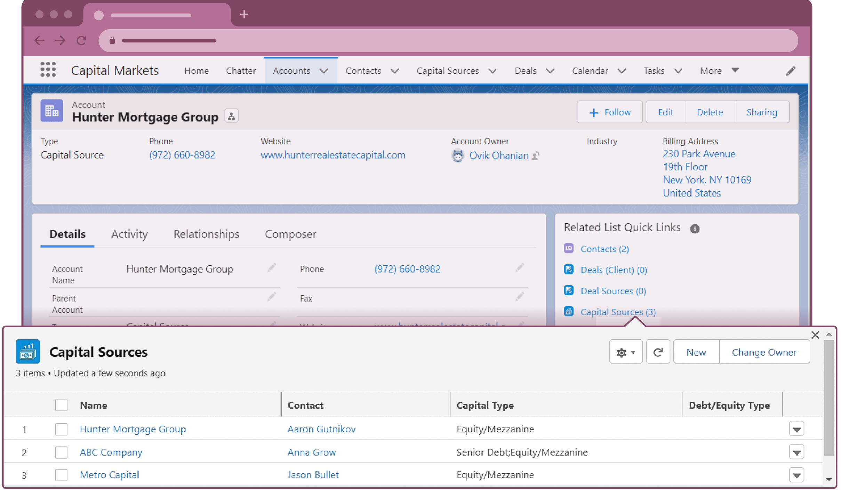Switch to the Activity tab
The height and width of the screenshot is (504, 841).
[129, 234]
